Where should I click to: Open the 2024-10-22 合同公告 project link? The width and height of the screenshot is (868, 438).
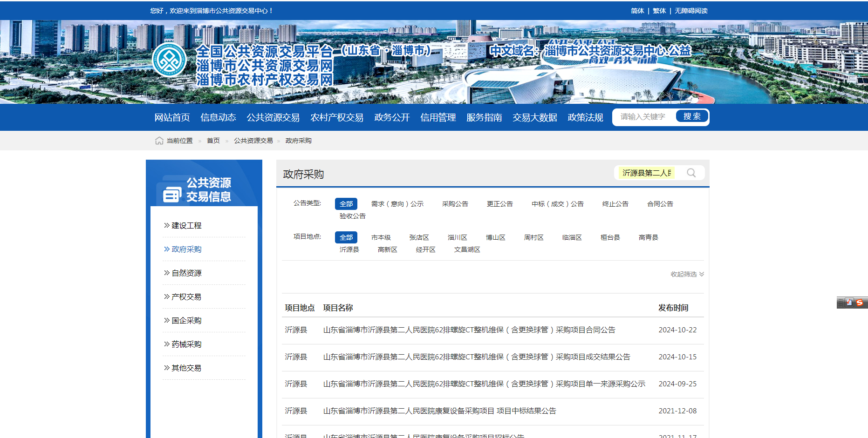469,330
